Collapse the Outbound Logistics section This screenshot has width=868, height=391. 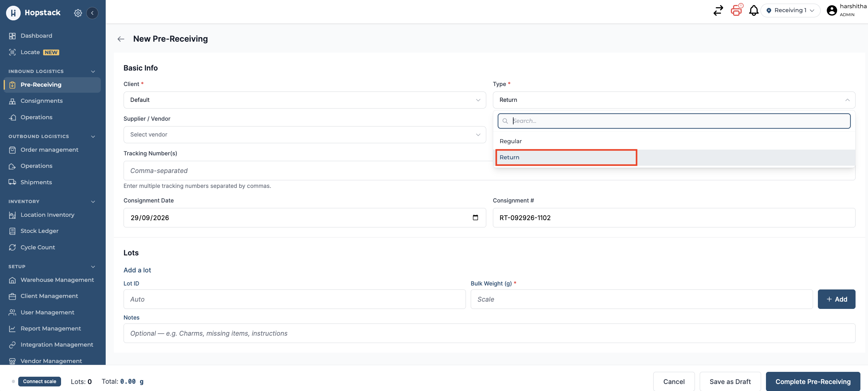[x=93, y=137]
